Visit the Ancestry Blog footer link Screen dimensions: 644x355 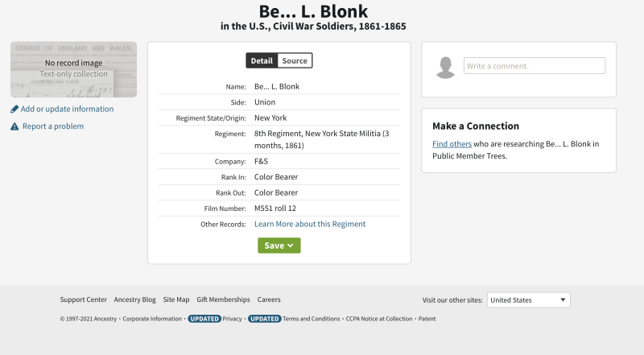pyautogui.click(x=134, y=299)
